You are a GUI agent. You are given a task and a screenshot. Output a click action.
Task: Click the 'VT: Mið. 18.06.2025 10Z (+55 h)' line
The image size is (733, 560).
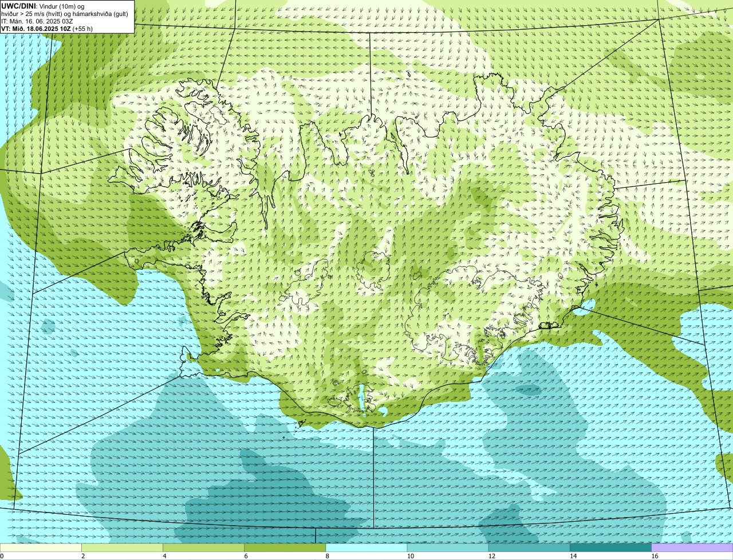(47, 29)
